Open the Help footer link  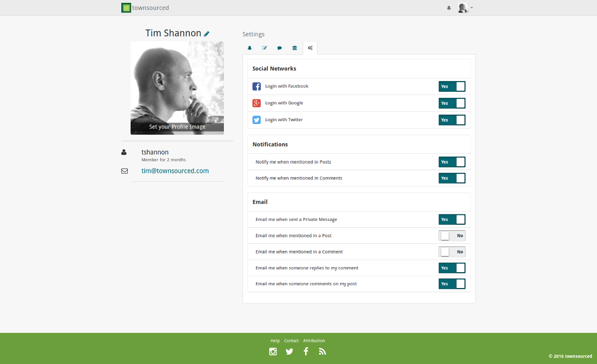pyautogui.click(x=275, y=341)
